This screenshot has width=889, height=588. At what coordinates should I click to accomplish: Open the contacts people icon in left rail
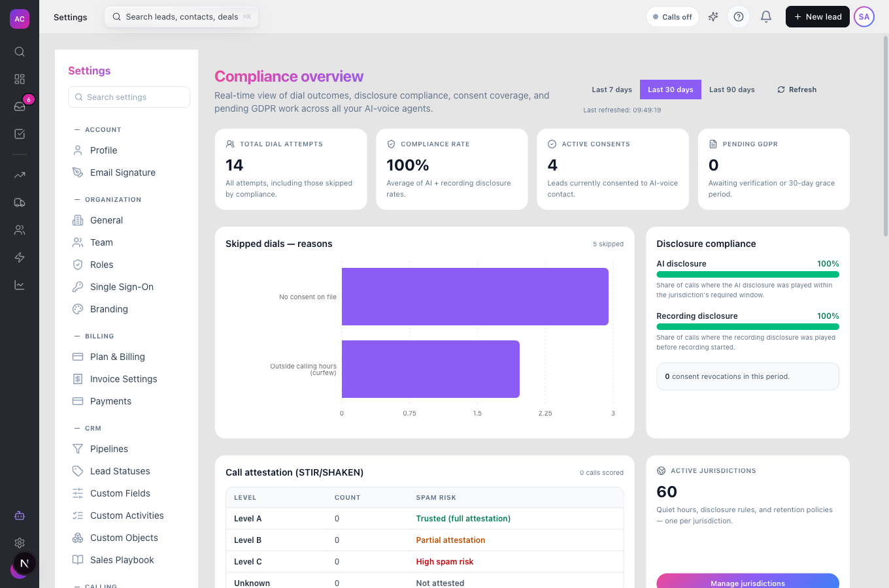click(x=20, y=230)
